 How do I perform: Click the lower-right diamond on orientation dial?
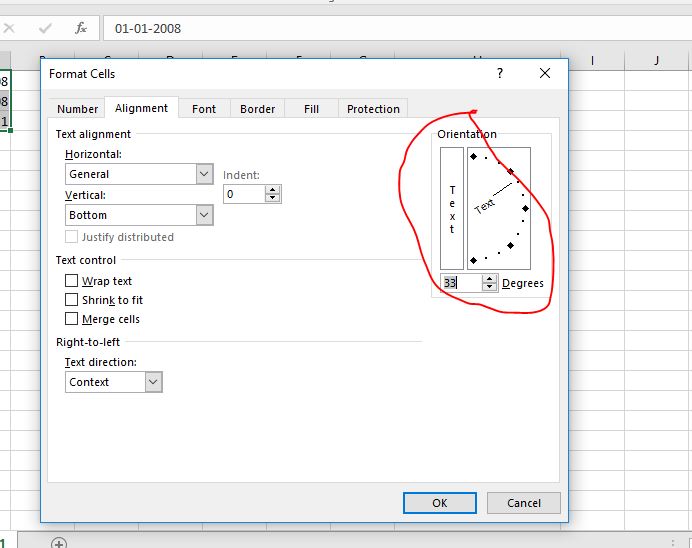coord(510,245)
